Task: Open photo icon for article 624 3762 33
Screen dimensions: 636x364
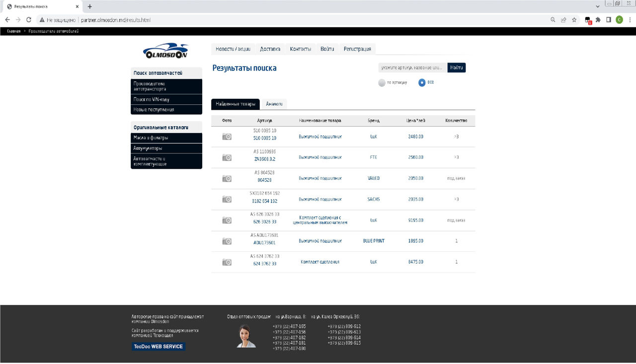Action: pos(227,262)
